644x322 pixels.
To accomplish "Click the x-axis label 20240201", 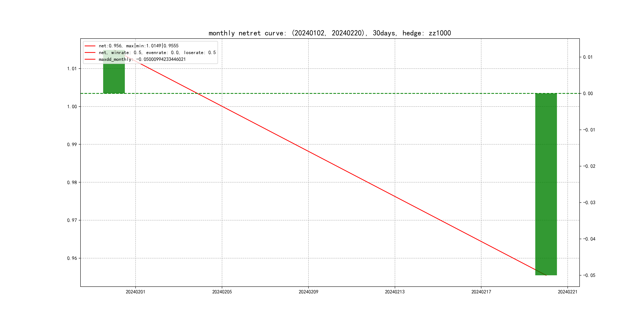I will [x=135, y=292].
